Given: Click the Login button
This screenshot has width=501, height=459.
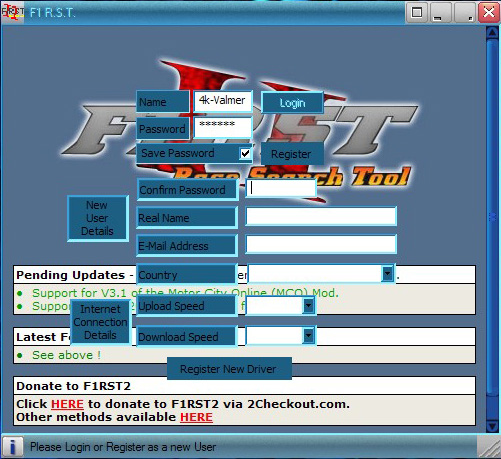Looking at the screenshot, I should pyautogui.click(x=292, y=103).
